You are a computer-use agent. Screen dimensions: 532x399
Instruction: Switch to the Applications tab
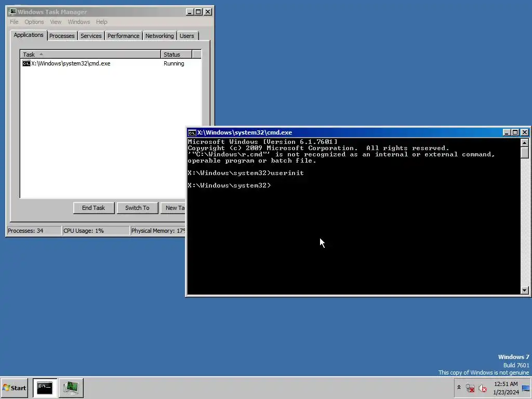tap(29, 35)
